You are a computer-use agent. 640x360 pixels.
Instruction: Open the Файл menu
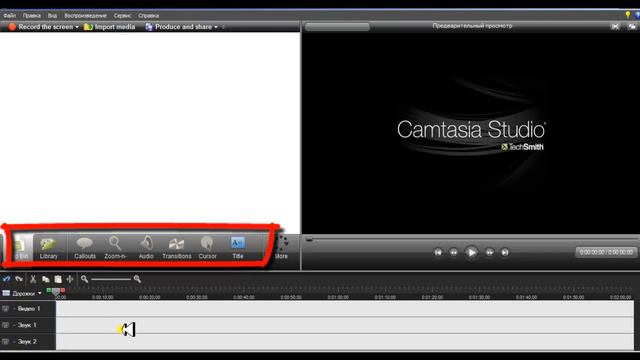coord(9,16)
